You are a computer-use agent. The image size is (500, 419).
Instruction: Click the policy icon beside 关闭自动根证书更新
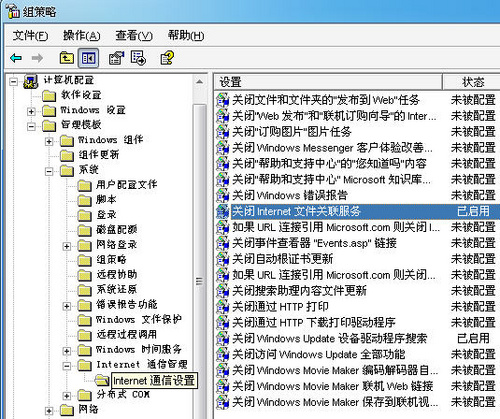[222, 259]
